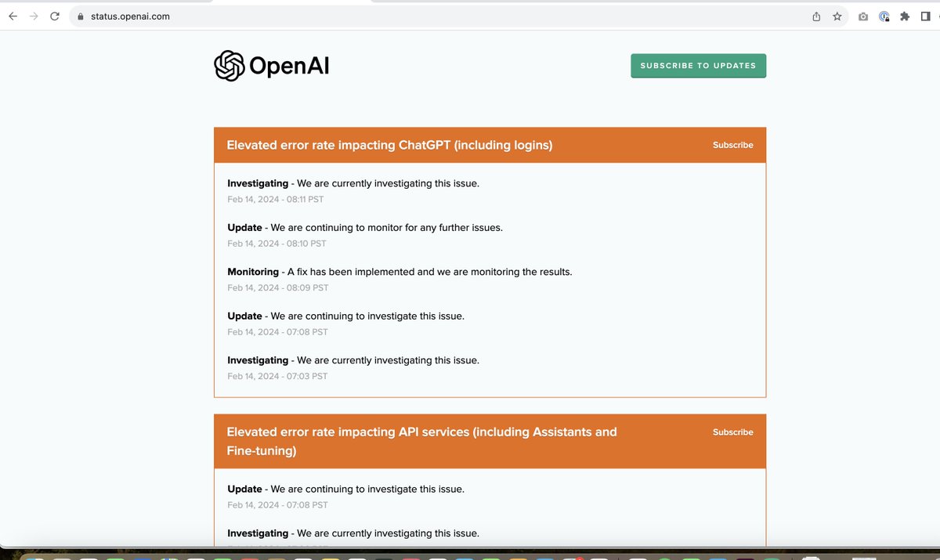Select the 'Feb 14, 2024 - 08:10 PST' timestamp
Screen dimensions: 940x560
click(x=277, y=244)
